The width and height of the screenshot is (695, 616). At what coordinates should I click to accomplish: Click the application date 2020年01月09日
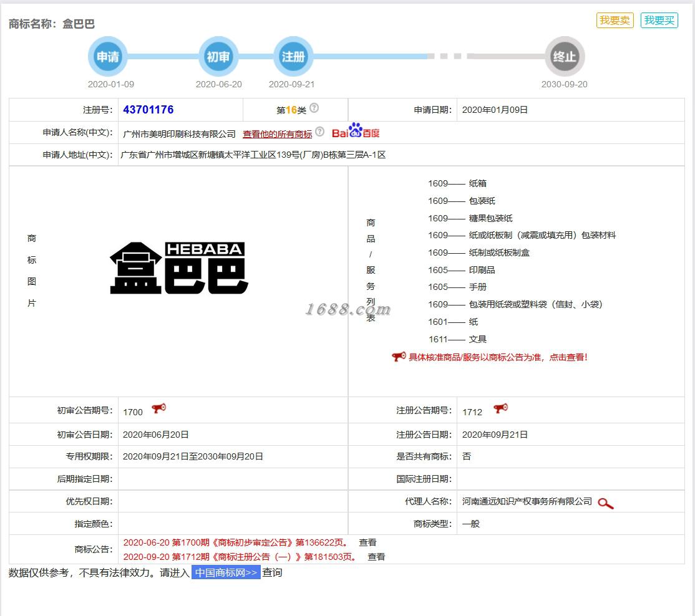pyautogui.click(x=495, y=110)
